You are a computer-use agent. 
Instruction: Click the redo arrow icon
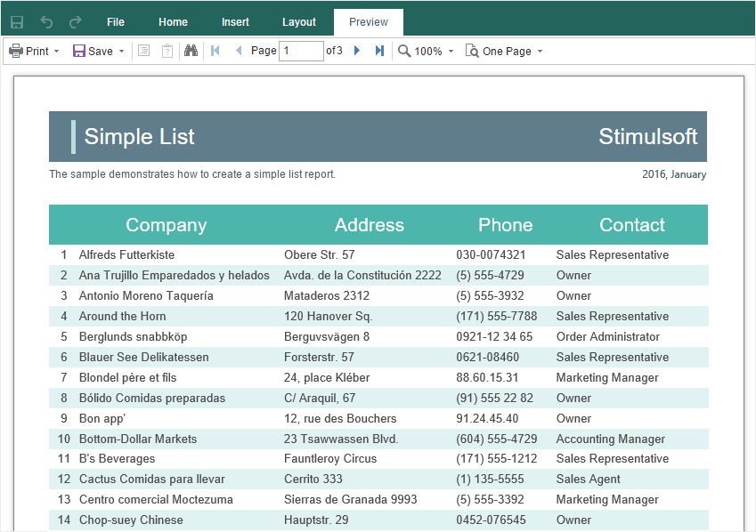coord(75,22)
